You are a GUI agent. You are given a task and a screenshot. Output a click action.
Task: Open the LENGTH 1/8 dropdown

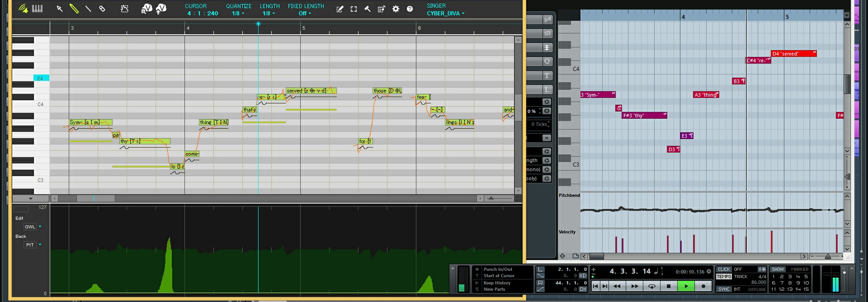[269, 14]
